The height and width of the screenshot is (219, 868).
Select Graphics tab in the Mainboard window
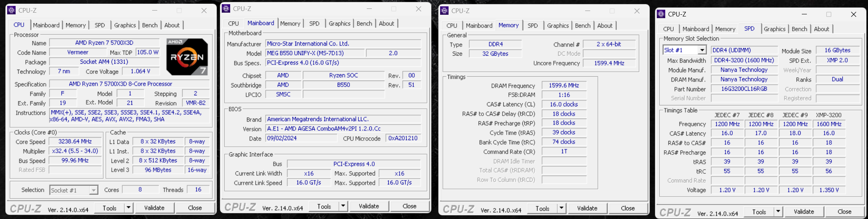click(340, 23)
